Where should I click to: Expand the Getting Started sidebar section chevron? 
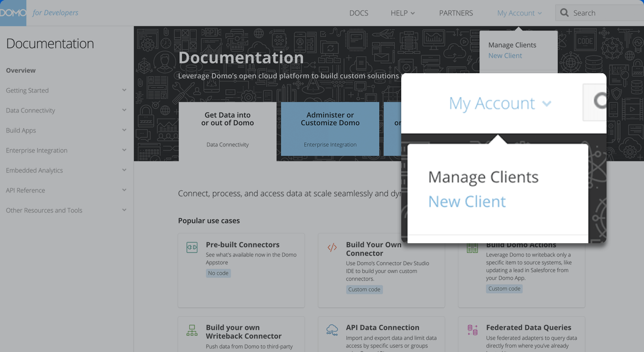click(124, 90)
